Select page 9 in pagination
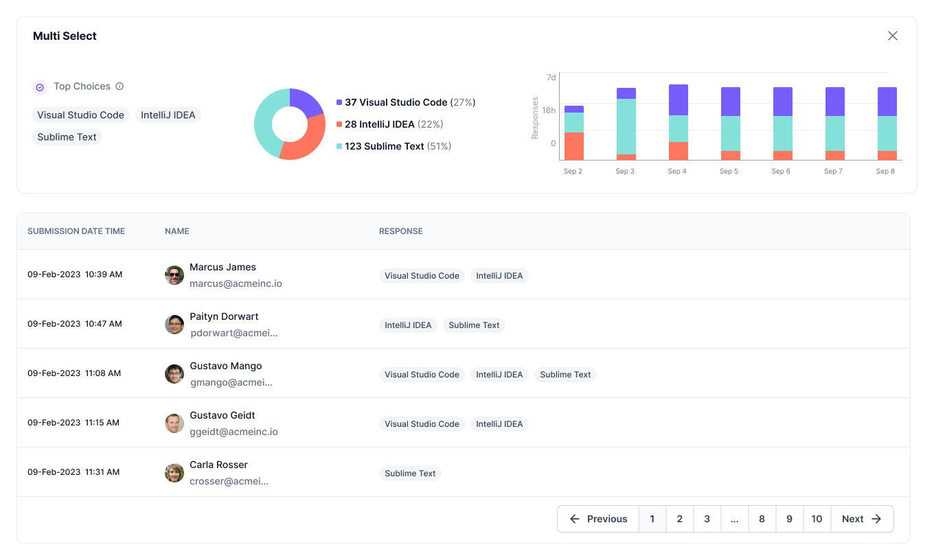Viewport: 934px width, 560px height. coord(790,519)
